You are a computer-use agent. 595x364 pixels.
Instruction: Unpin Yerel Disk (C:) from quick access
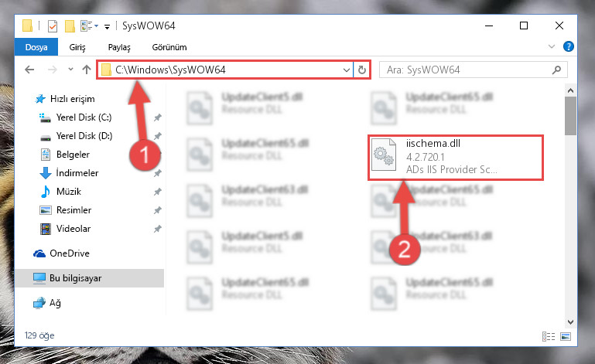[158, 117]
